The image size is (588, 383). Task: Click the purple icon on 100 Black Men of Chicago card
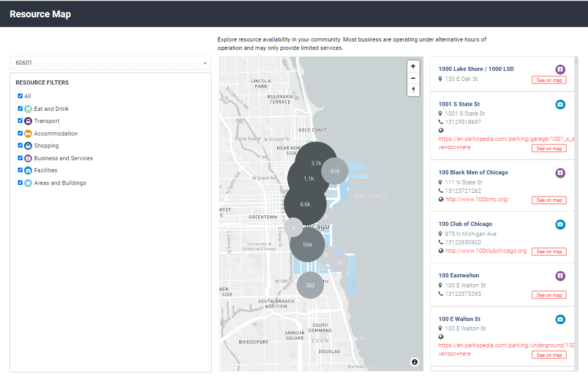(560, 173)
